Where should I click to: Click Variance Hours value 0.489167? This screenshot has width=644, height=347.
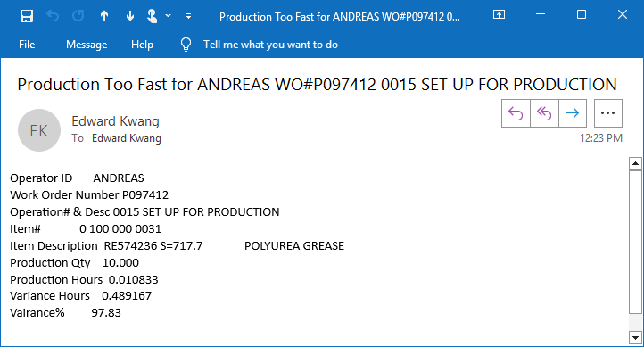click(127, 295)
